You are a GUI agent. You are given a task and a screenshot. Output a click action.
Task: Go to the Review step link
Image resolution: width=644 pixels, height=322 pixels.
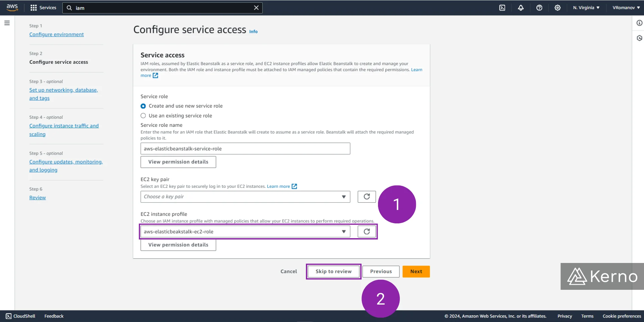tap(38, 198)
